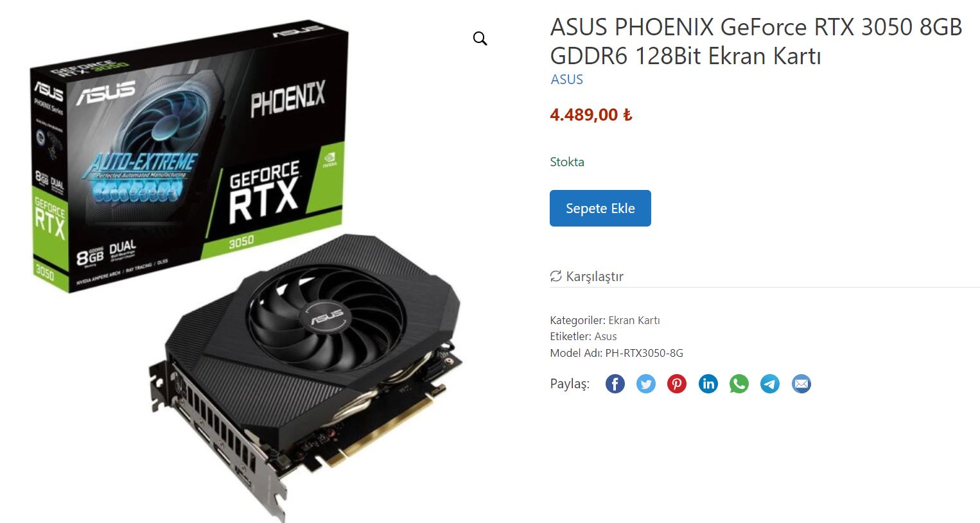Image resolution: width=980 pixels, height=523 pixels.
Task: Open the Asus tag link
Action: pyautogui.click(x=606, y=336)
